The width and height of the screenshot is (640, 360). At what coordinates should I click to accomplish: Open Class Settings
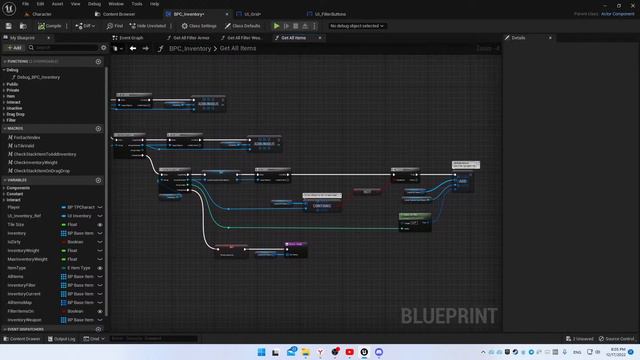pos(199,26)
